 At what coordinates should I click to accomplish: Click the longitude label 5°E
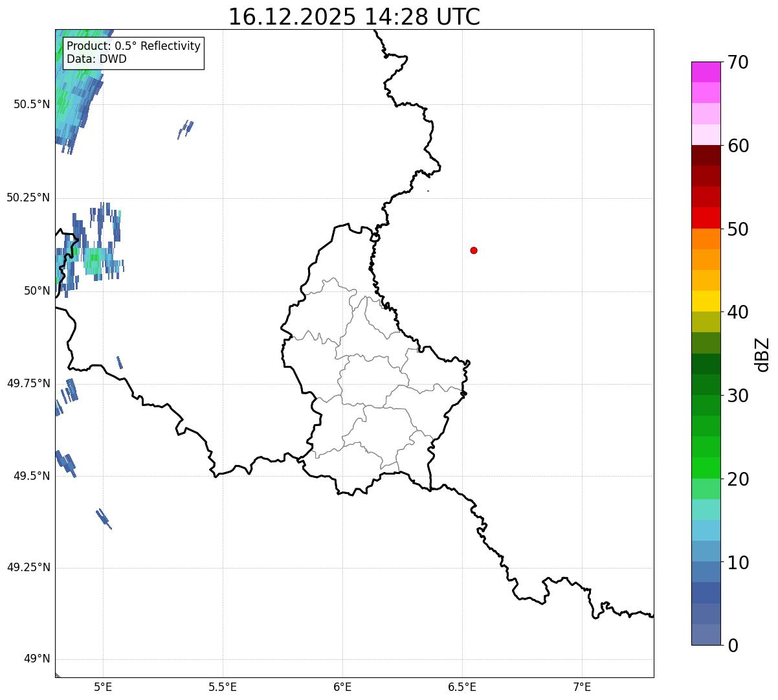tap(103, 686)
